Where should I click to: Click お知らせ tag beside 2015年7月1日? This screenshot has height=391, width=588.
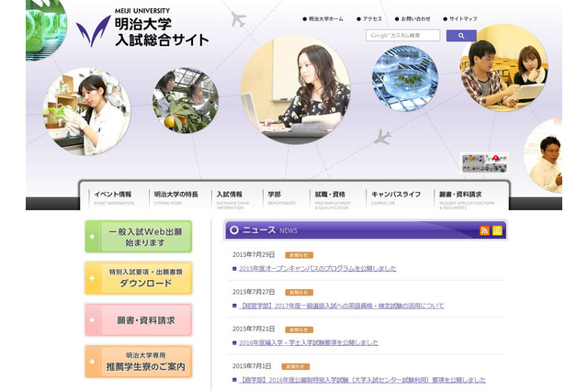pos(296,366)
